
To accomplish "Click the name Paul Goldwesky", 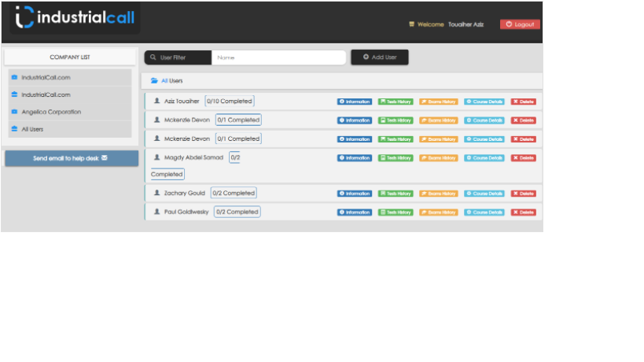I will pyautogui.click(x=186, y=212).
